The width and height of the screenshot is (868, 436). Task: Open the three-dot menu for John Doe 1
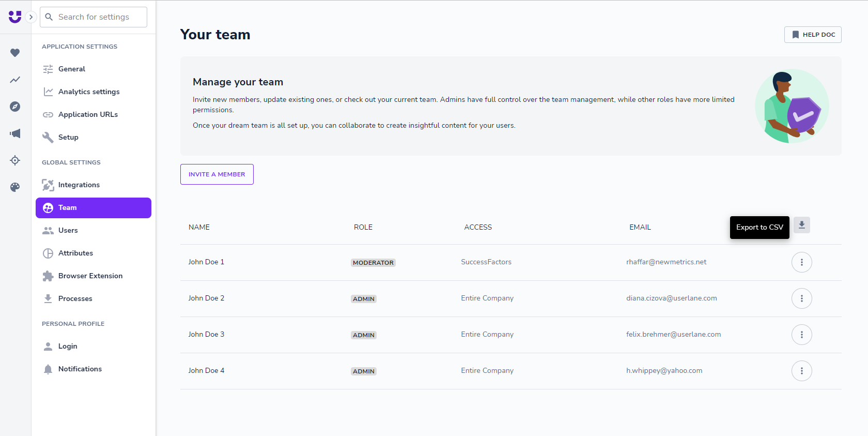pos(801,262)
